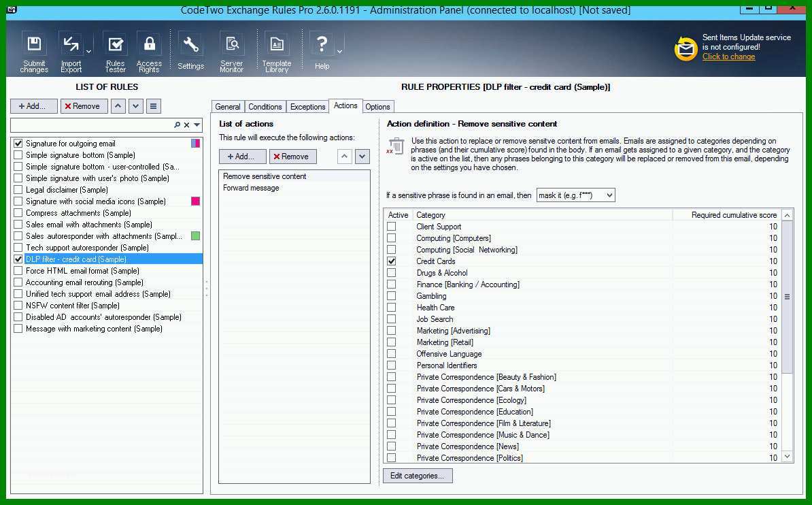
Task: Clear the rules search field
Action: 187,125
